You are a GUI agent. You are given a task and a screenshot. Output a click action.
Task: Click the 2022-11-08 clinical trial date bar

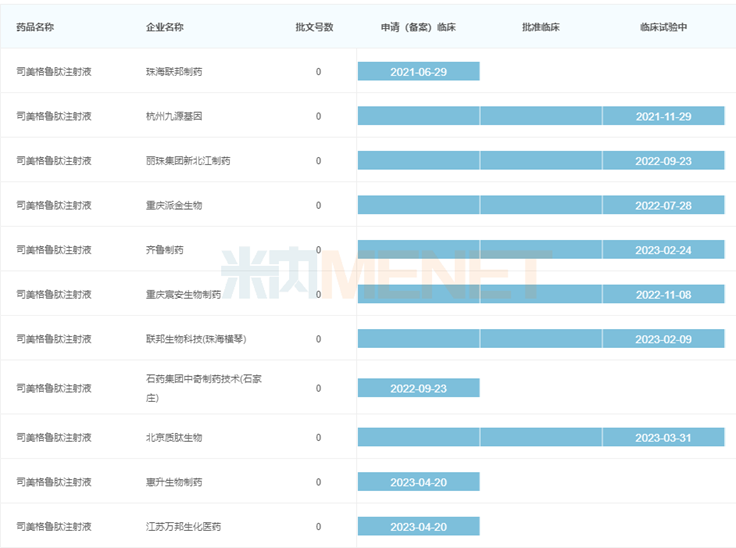click(663, 294)
